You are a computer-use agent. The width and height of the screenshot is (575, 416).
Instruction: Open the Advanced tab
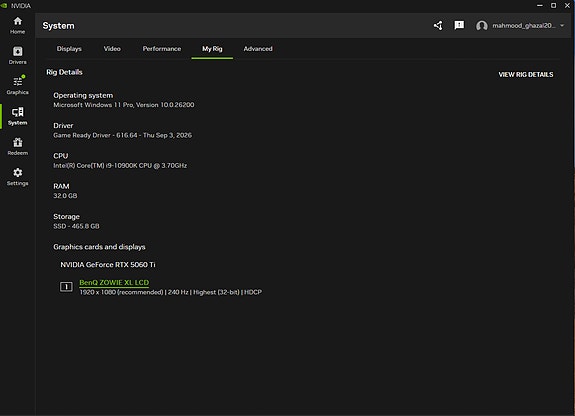(258, 49)
